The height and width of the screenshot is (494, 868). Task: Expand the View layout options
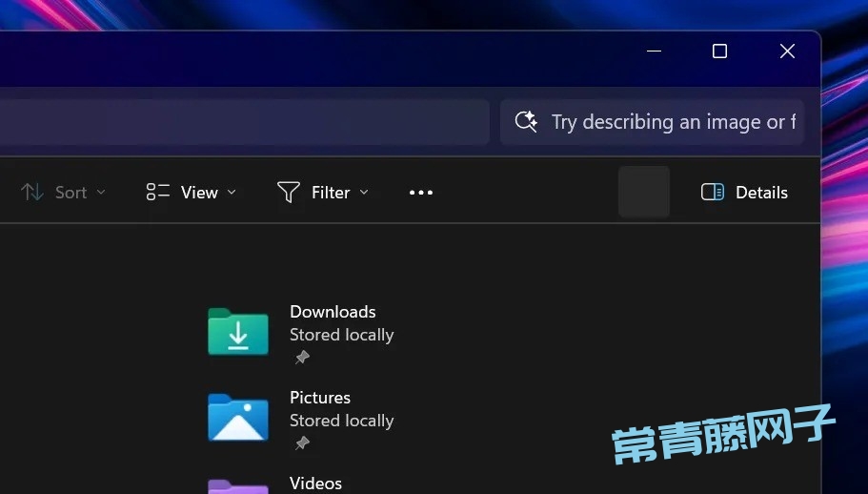pyautogui.click(x=192, y=193)
